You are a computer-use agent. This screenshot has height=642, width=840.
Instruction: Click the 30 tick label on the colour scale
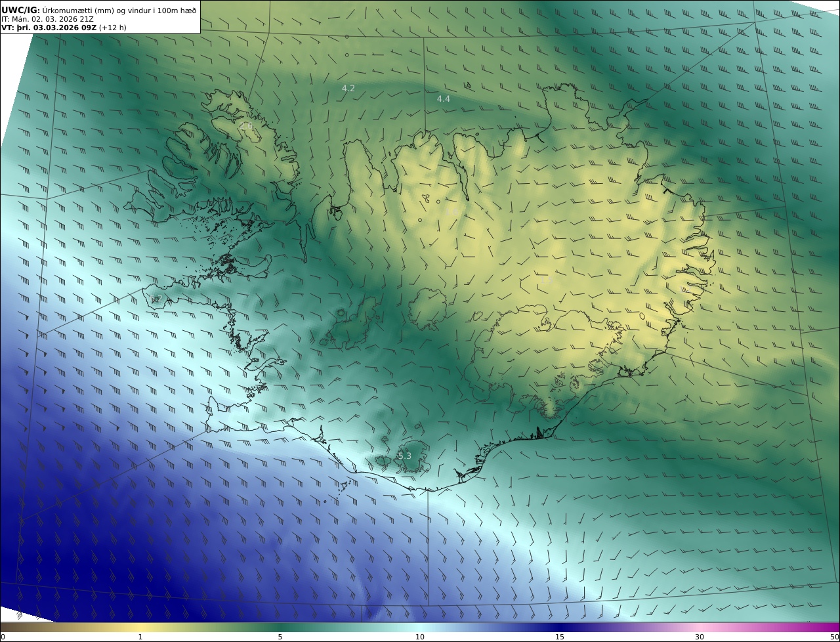(700, 637)
